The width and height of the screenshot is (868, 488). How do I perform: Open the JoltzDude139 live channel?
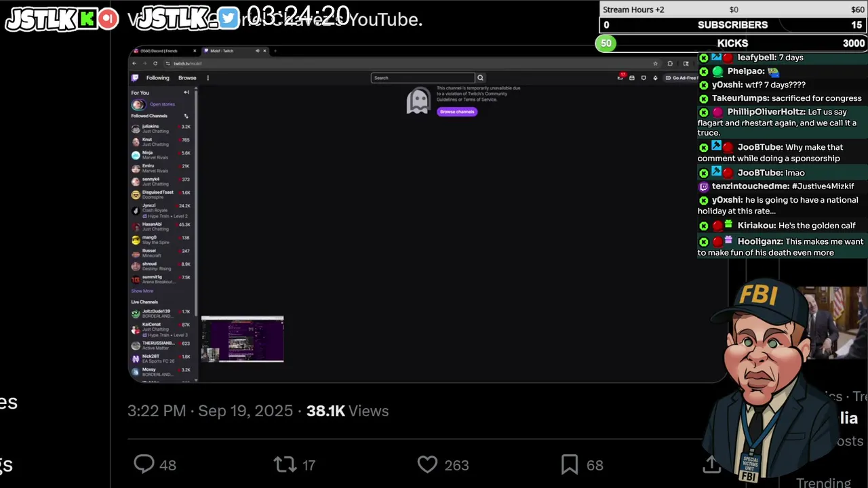tap(161, 313)
